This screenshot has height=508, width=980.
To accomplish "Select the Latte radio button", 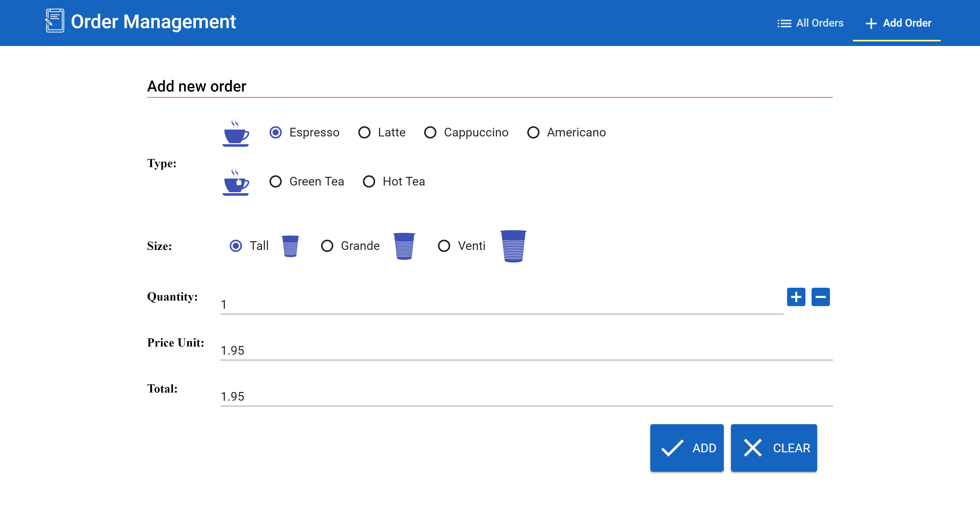I will point(364,133).
